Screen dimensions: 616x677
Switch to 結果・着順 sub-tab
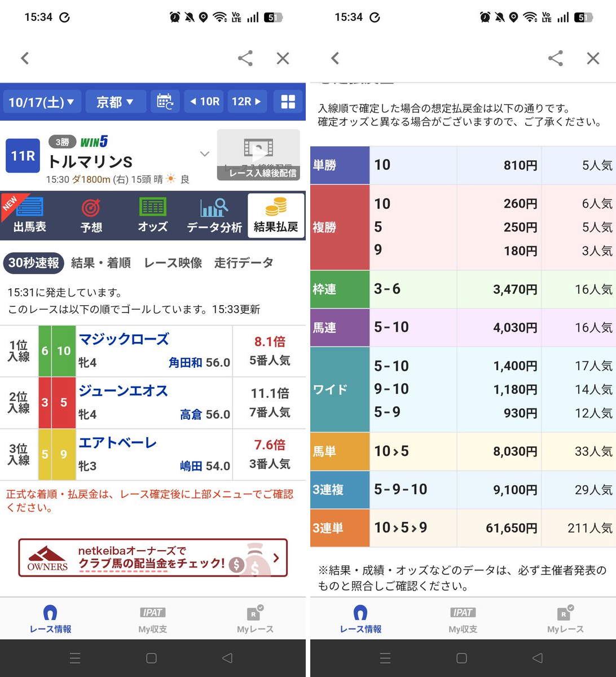101,263
